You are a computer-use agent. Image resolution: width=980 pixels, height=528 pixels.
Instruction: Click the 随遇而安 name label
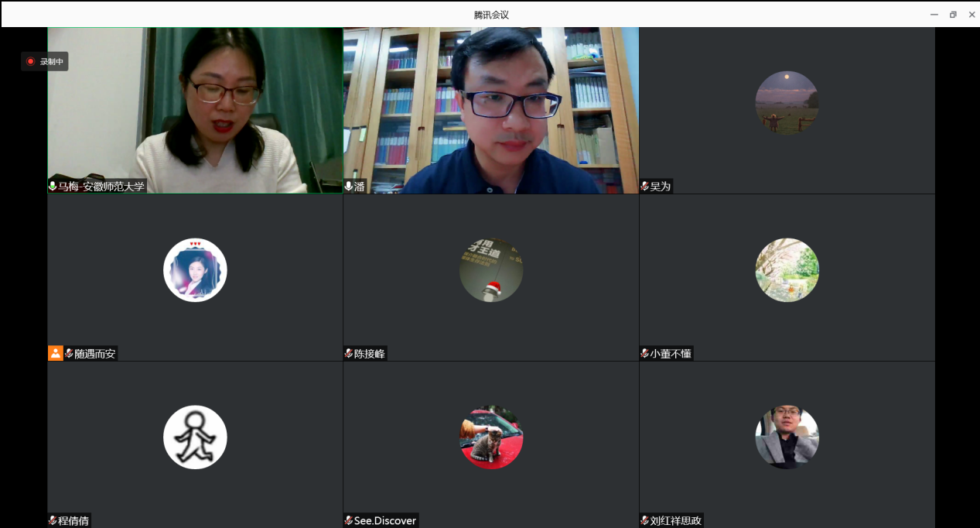point(94,354)
